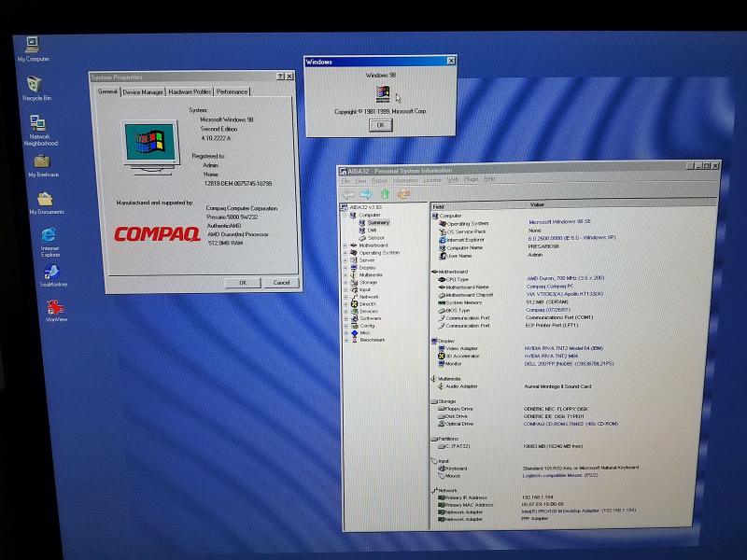The image size is (747, 560).
Task: Open the NVIDIA RIVA TNT2 Model 64 link
Action: [564, 348]
